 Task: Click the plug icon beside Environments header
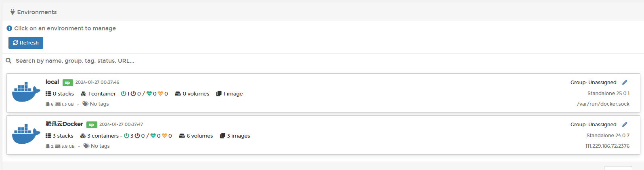click(13, 12)
